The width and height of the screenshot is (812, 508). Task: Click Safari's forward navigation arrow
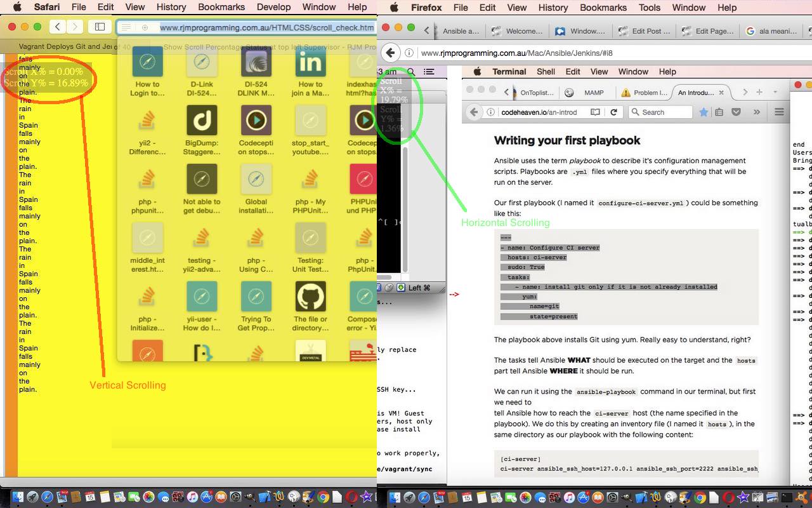point(75,27)
